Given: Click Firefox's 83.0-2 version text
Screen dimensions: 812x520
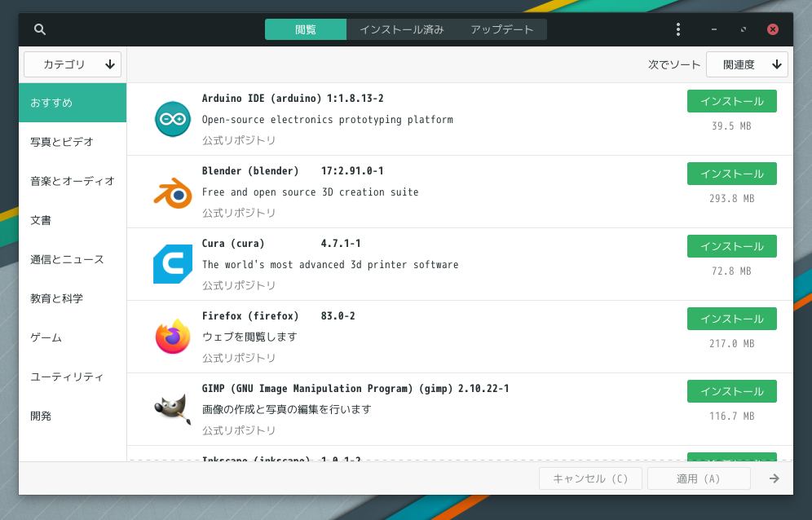Looking at the screenshot, I should point(338,316).
